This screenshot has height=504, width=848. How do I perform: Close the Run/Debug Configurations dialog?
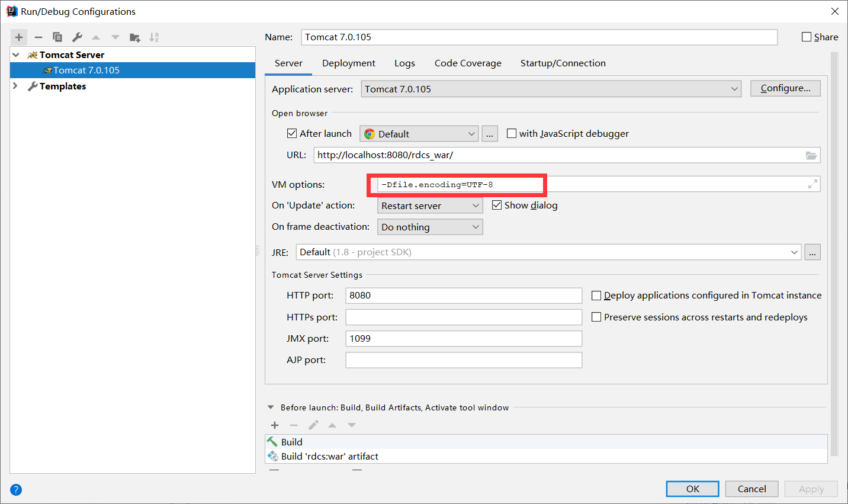[835, 11]
